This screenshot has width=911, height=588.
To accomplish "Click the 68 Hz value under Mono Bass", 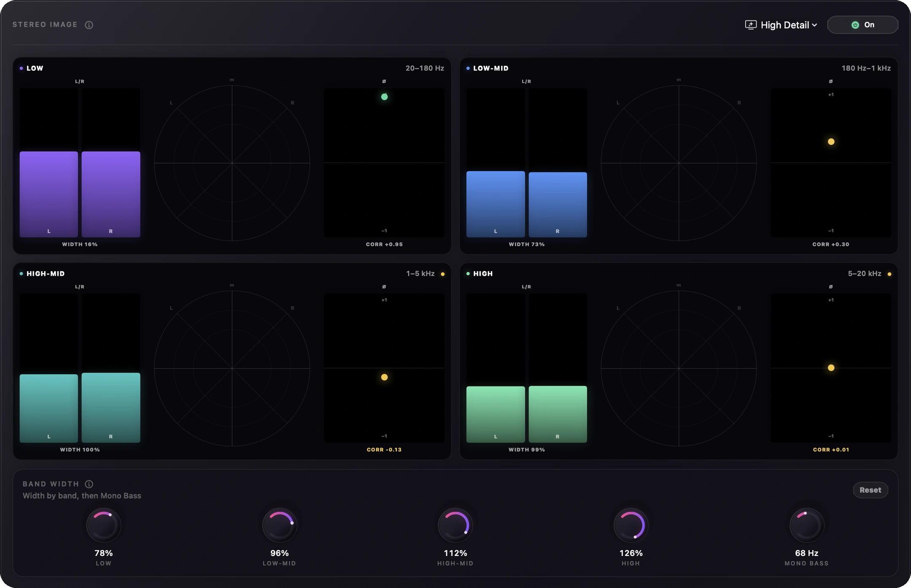I will [806, 553].
